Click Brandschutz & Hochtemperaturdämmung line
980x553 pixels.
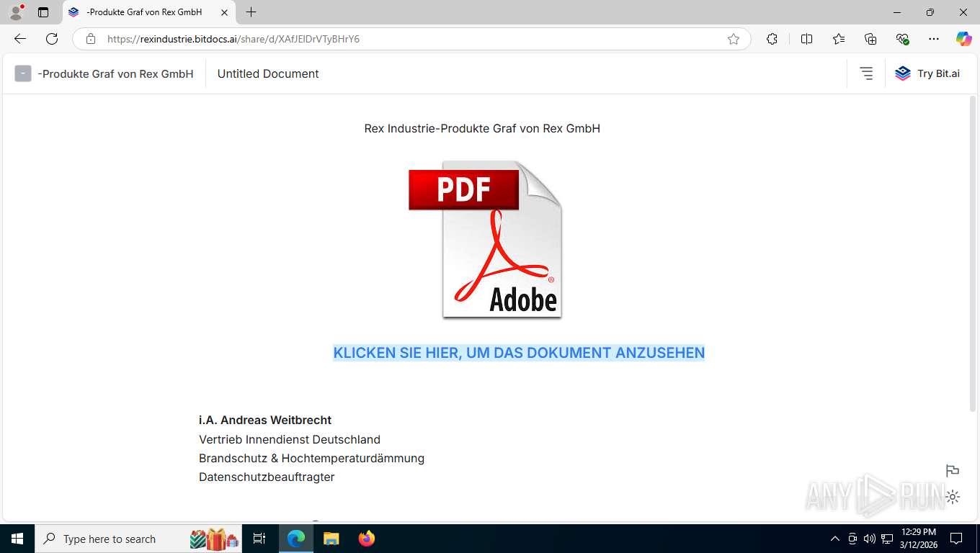click(311, 458)
